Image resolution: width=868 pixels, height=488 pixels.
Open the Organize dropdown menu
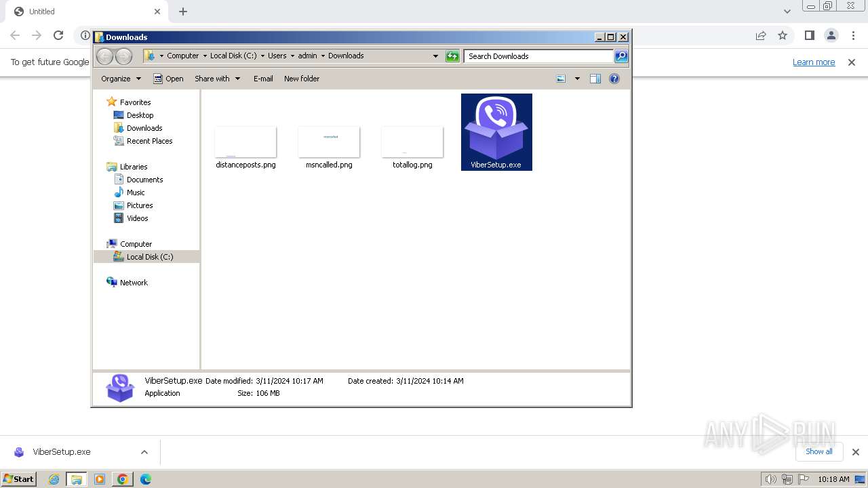[121, 79]
